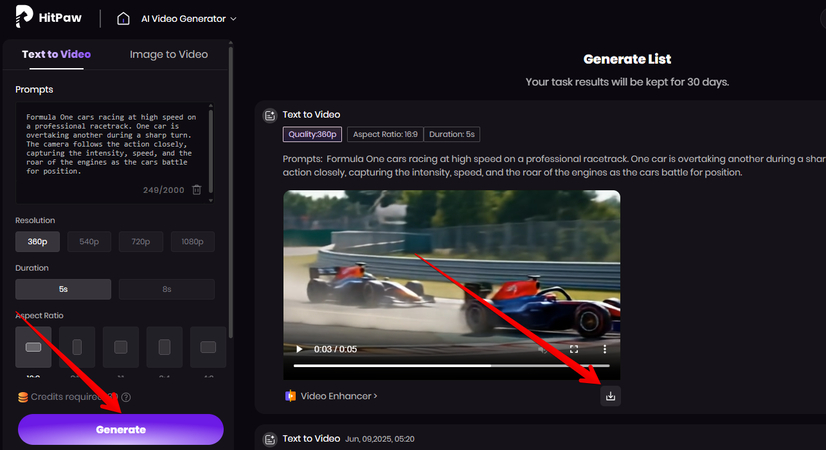This screenshot has height=450, width=826.
Task: Click the Jun,09,2025 task icon
Action: (x=270, y=439)
